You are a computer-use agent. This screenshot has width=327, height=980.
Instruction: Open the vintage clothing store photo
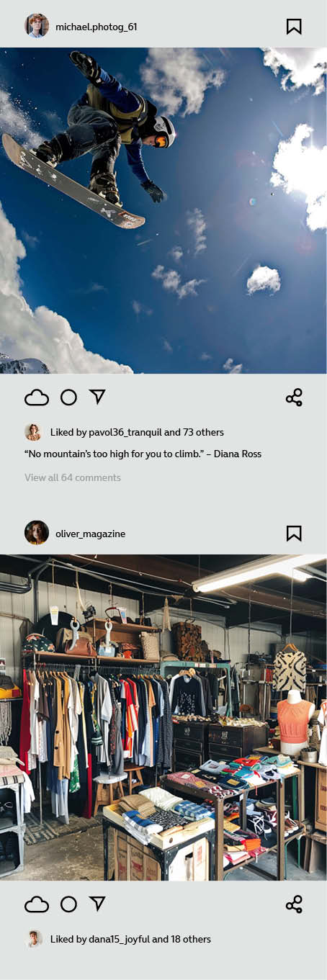[163, 717]
